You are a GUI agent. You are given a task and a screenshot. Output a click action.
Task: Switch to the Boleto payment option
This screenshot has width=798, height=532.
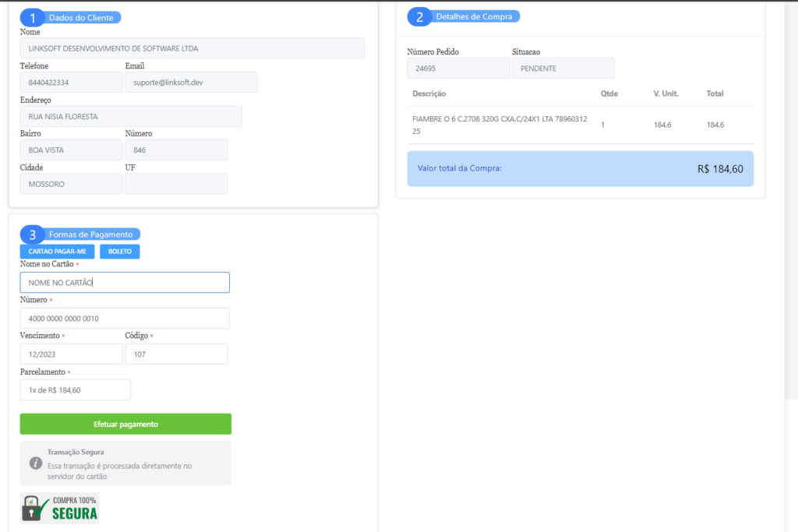[x=119, y=252]
